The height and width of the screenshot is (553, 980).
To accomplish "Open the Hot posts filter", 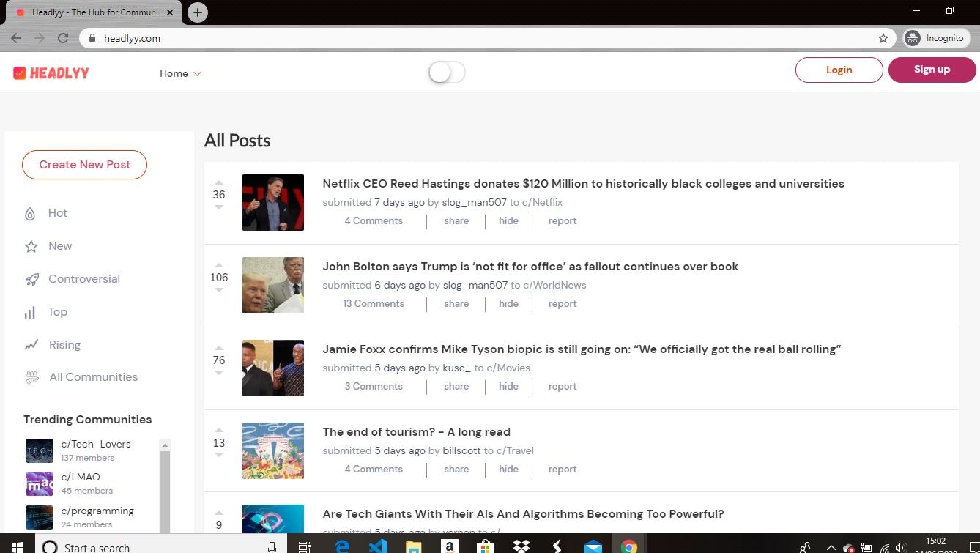I will [x=58, y=213].
